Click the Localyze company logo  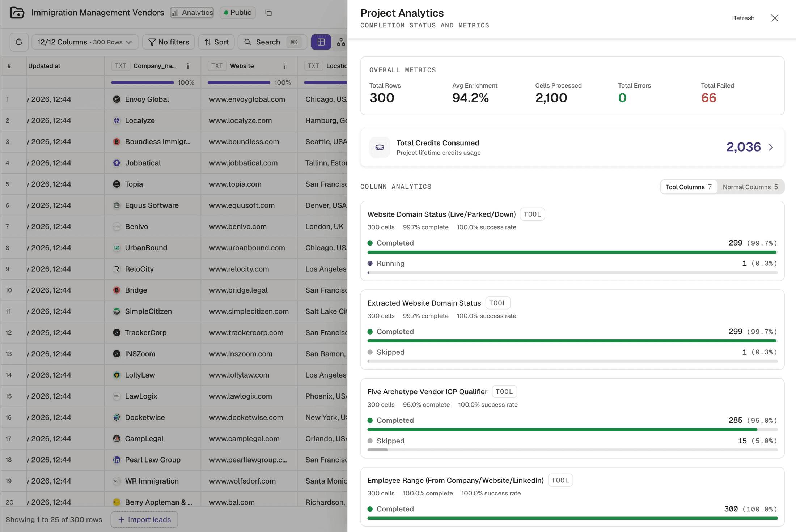coord(117,120)
